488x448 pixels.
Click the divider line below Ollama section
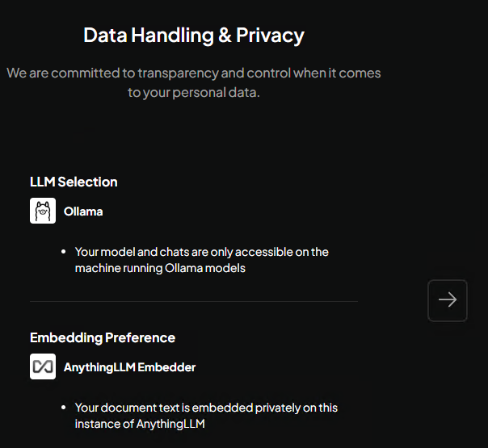[x=194, y=302]
